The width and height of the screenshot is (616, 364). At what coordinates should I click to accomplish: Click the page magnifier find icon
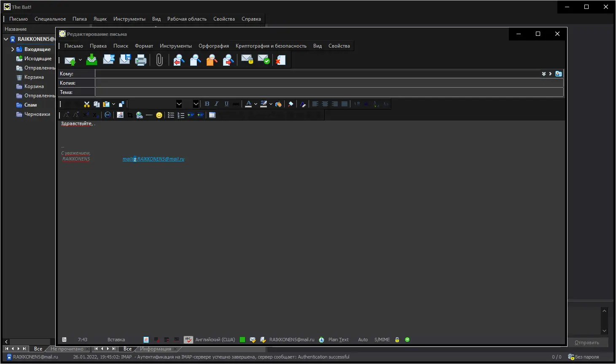pyautogui.click(x=195, y=60)
